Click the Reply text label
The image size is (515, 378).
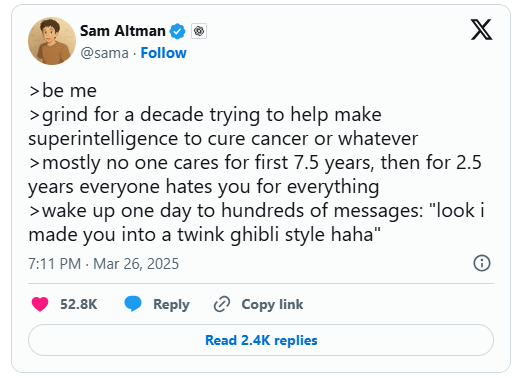(x=171, y=304)
